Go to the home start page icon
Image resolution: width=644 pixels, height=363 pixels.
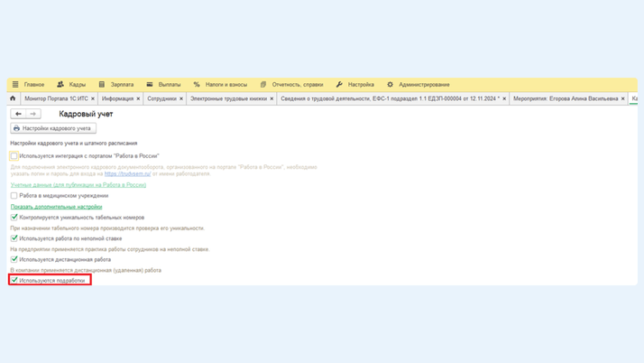(13, 98)
